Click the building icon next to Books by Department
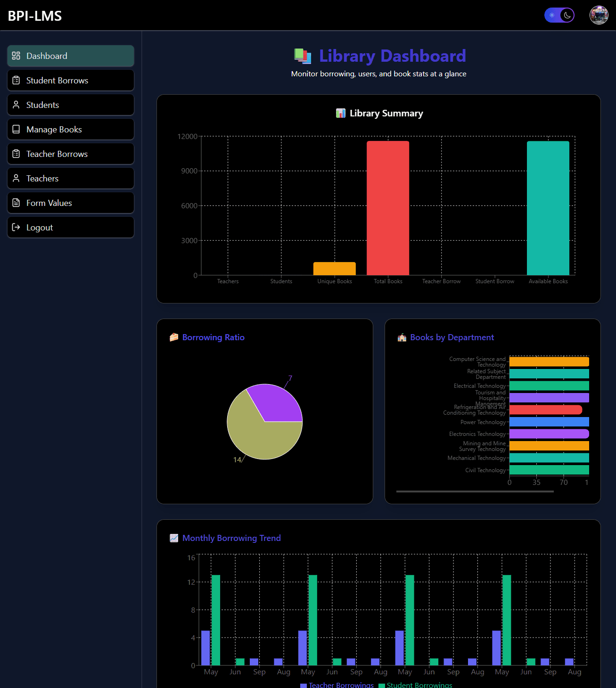This screenshot has width=616, height=688. tap(402, 337)
